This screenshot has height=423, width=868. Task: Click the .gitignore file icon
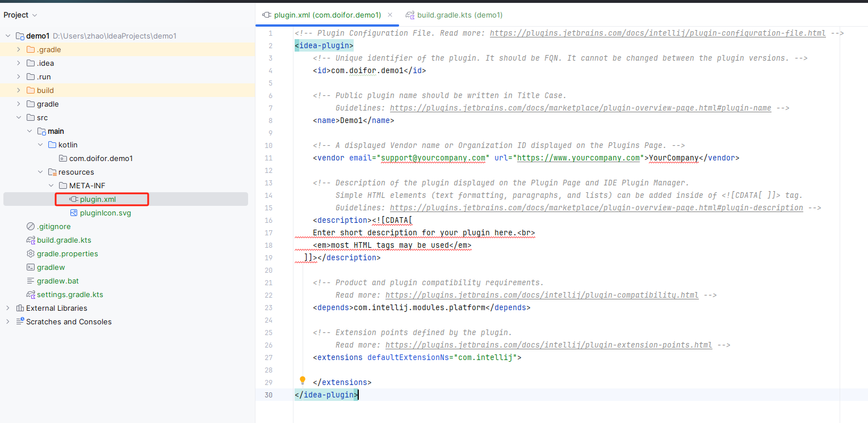31,226
